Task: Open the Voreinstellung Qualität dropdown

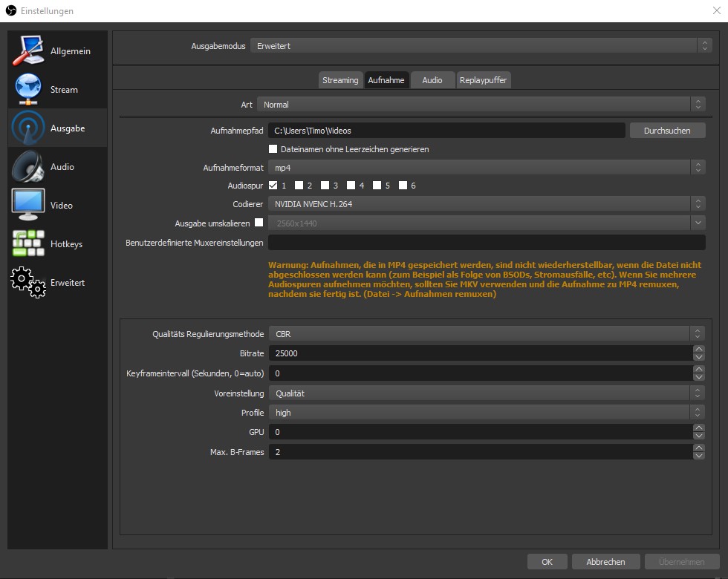Action: click(x=487, y=393)
